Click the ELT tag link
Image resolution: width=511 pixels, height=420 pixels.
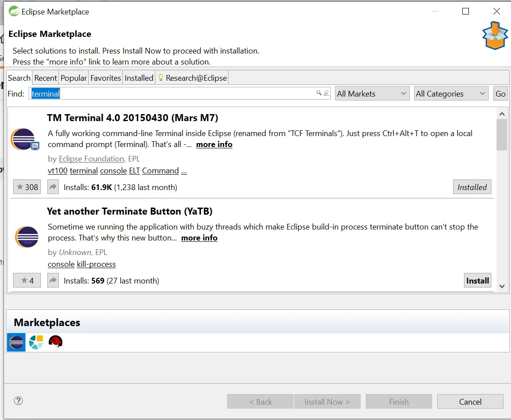click(134, 171)
